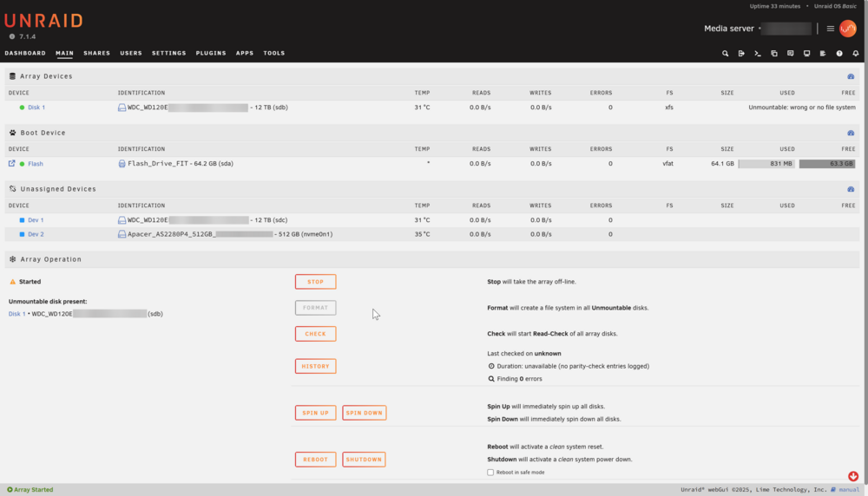The width and height of the screenshot is (868, 496).
Task: Switch to the Plugins tab
Action: [211, 53]
